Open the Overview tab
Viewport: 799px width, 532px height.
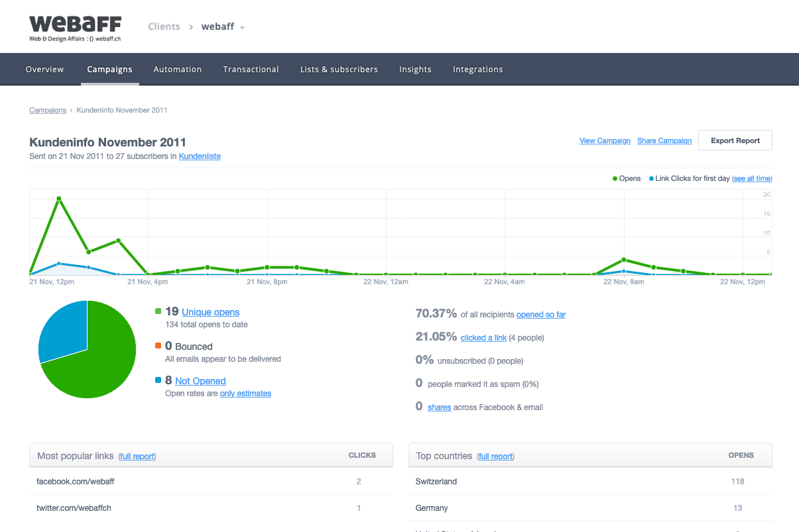[x=44, y=70]
